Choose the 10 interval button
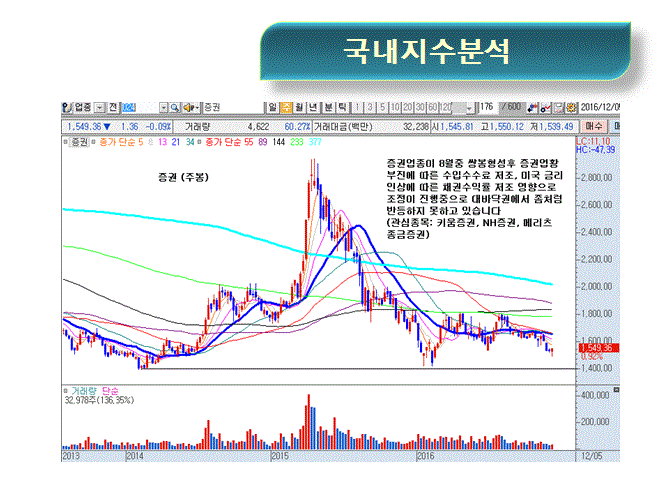Image resolution: width=668 pixels, height=498 pixels. click(395, 107)
